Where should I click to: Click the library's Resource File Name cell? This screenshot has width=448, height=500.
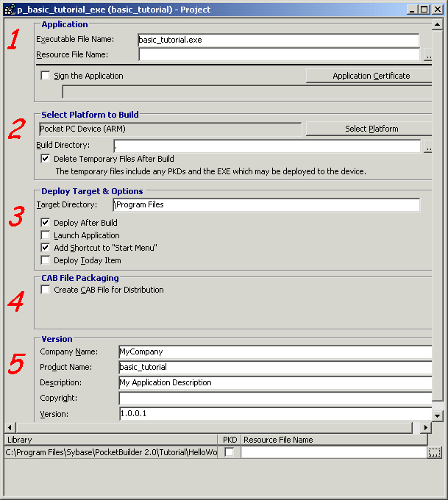point(334,452)
